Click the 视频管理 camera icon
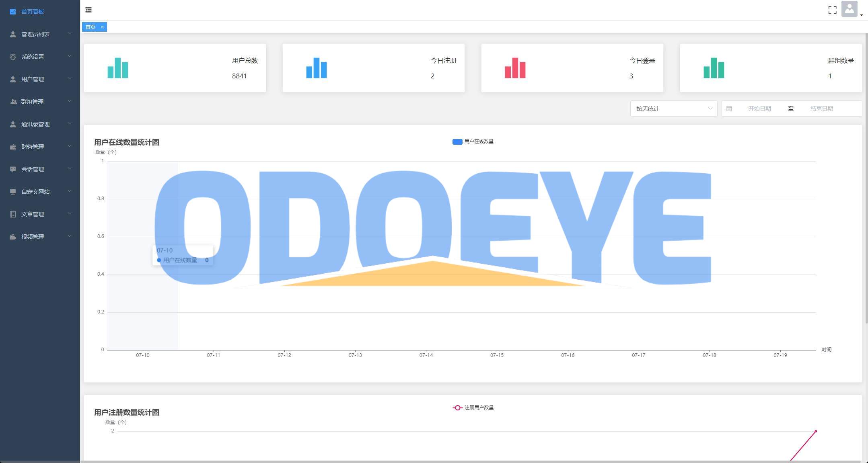Screen dimensions: 868x463 (x=13, y=237)
